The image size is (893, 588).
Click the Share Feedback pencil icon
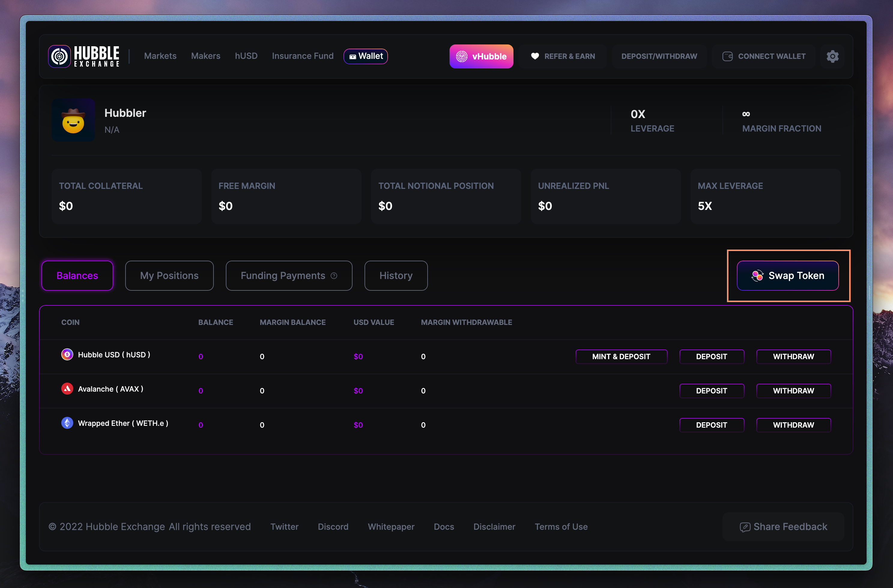pyautogui.click(x=745, y=527)
